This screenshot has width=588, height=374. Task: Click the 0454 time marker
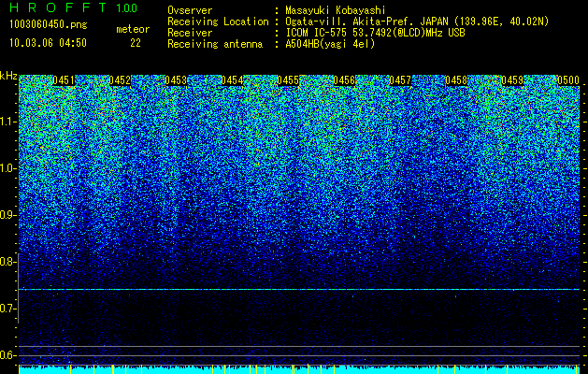point(232,80)
